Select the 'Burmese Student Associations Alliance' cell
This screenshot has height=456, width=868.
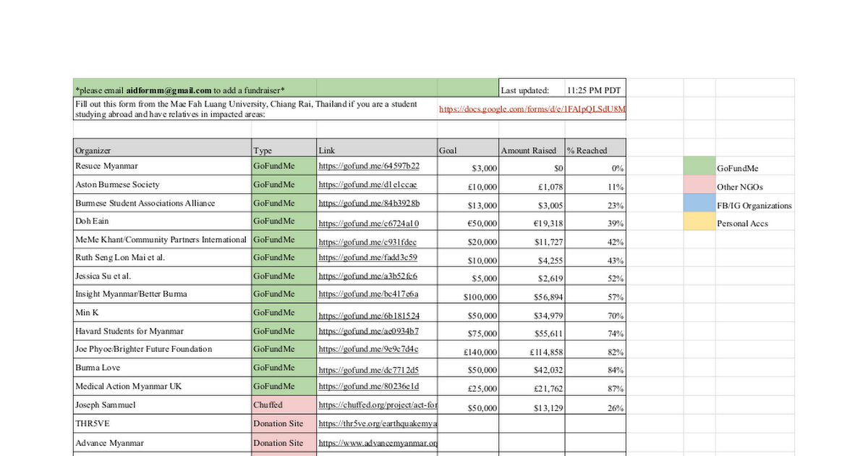pos(162,203)
